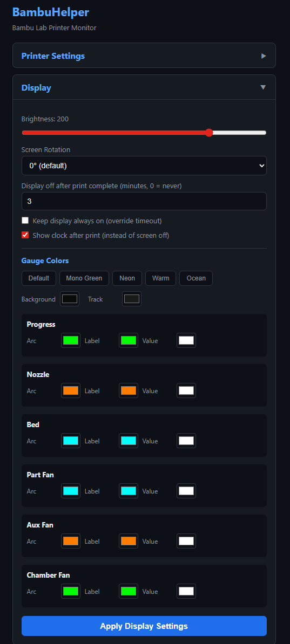Uncheck Show clock after print checkbox
The height and width of the screenshot is (644, 290).
(x=25, y=235)
